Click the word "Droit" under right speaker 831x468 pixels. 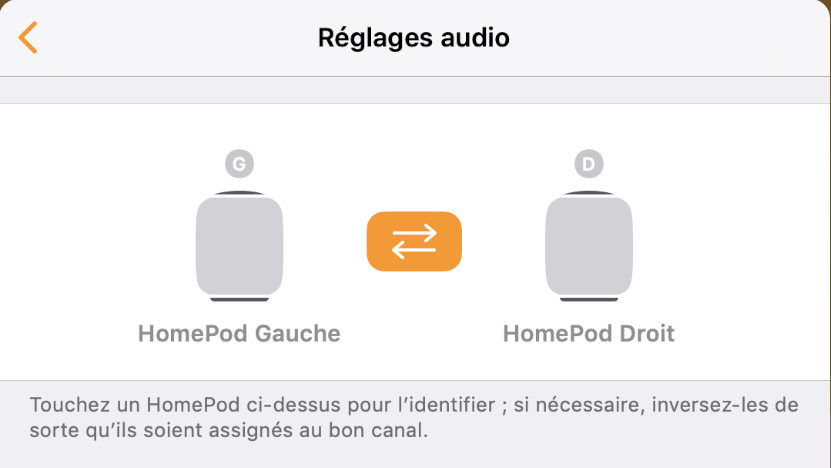point(644,333)
